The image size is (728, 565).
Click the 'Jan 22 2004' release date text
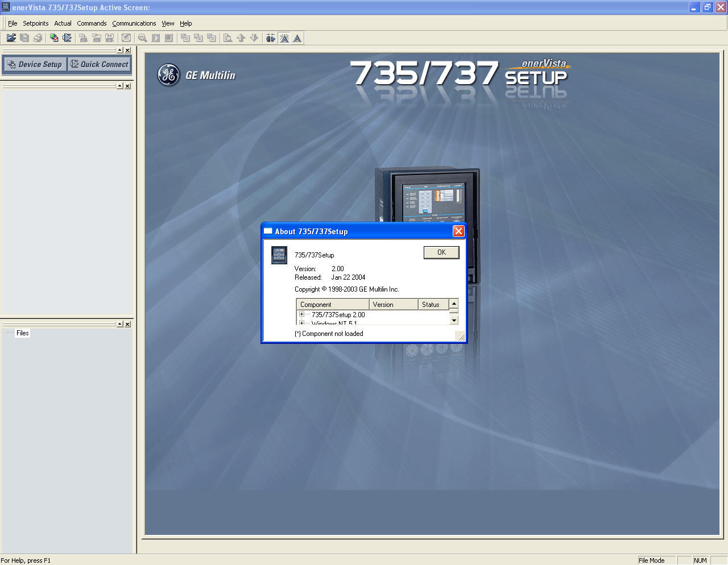point(348,277)
